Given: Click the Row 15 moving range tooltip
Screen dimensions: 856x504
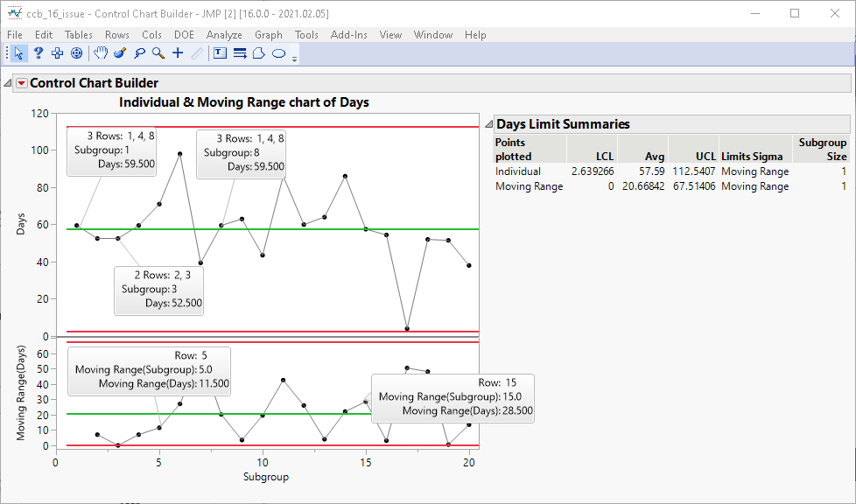Looking at the screenshot, I should point(453,397).
